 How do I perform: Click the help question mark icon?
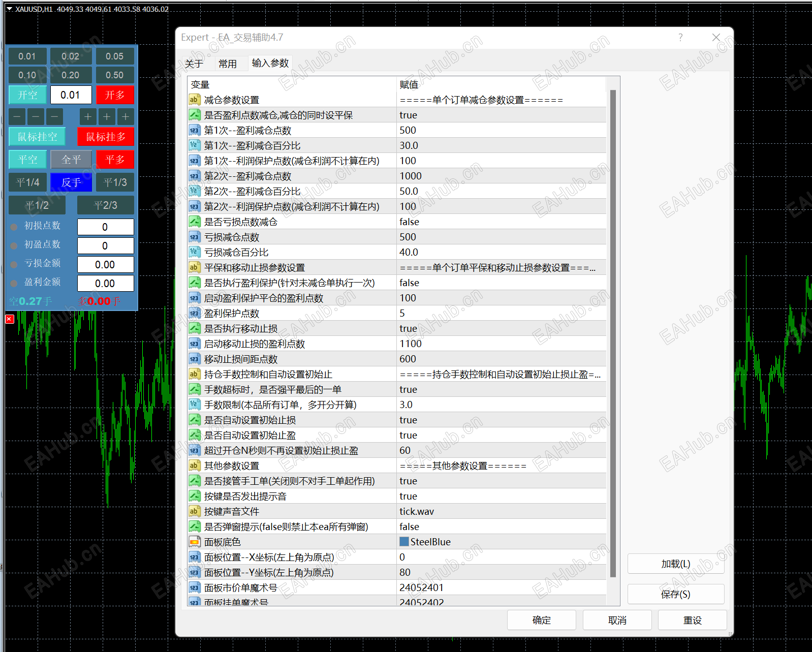(x=680, y=38)
